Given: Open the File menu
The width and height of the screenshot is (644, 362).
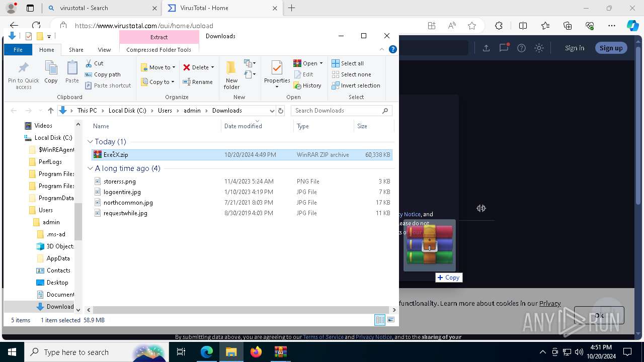Looking at the screenshot, I should [x=18, y=50].
